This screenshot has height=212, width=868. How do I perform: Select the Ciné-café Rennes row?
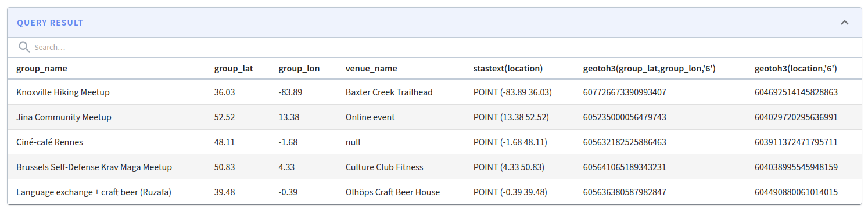(x=434, y=142)
